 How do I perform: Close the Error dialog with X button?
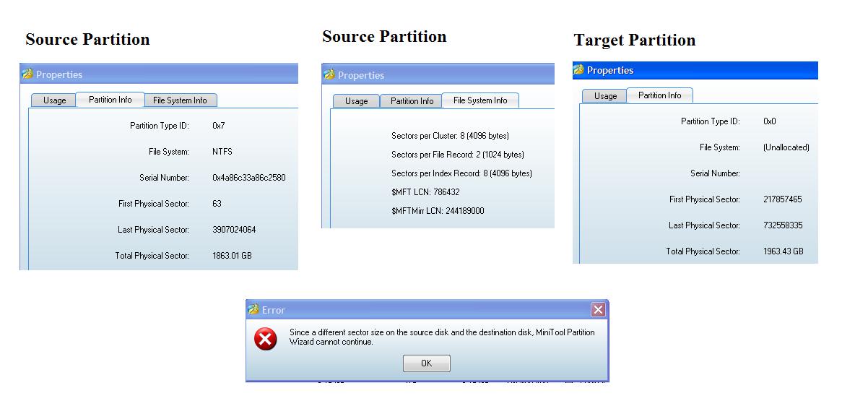598,310
